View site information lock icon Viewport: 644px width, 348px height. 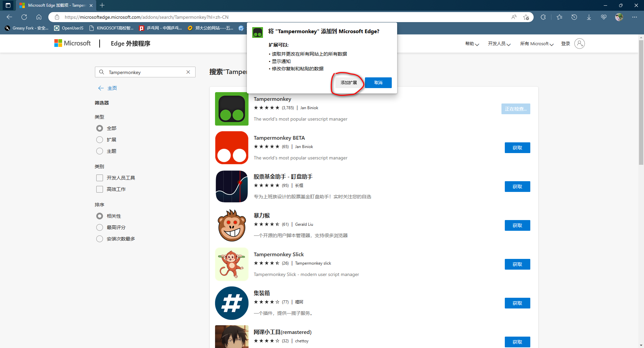(x=57, y=17)
